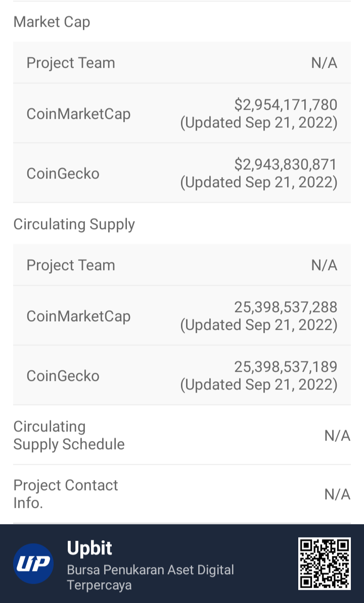Tap the CoinGecko label under Circulating Supply

point(63,376)
